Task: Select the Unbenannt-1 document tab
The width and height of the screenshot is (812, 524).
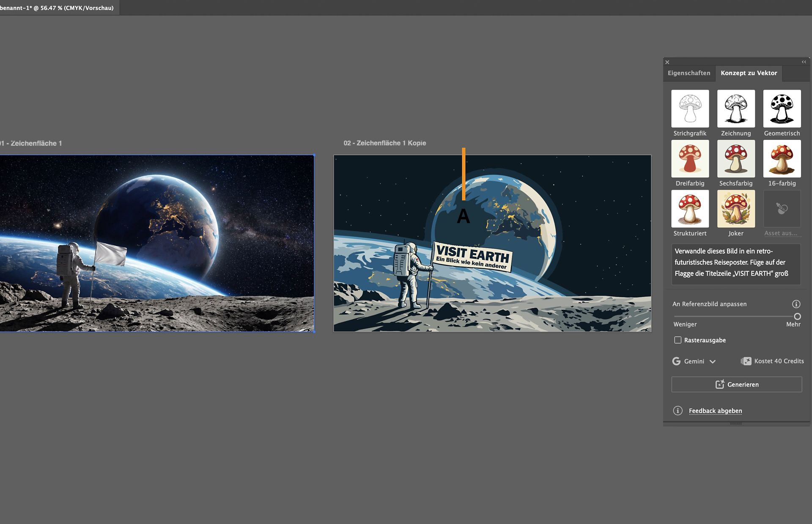Action: (59, 8)
